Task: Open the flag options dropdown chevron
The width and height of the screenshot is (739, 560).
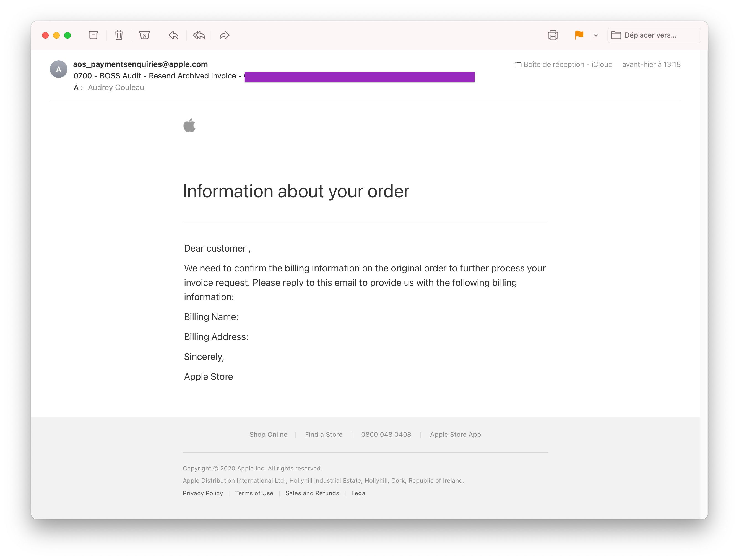Action: pos(596,35)
